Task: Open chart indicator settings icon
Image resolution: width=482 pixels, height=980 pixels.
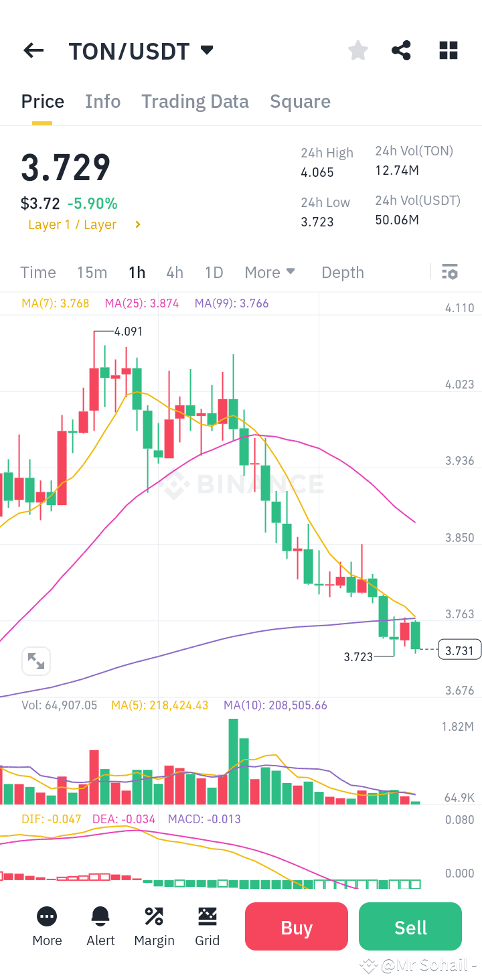Action: (449, 272)
